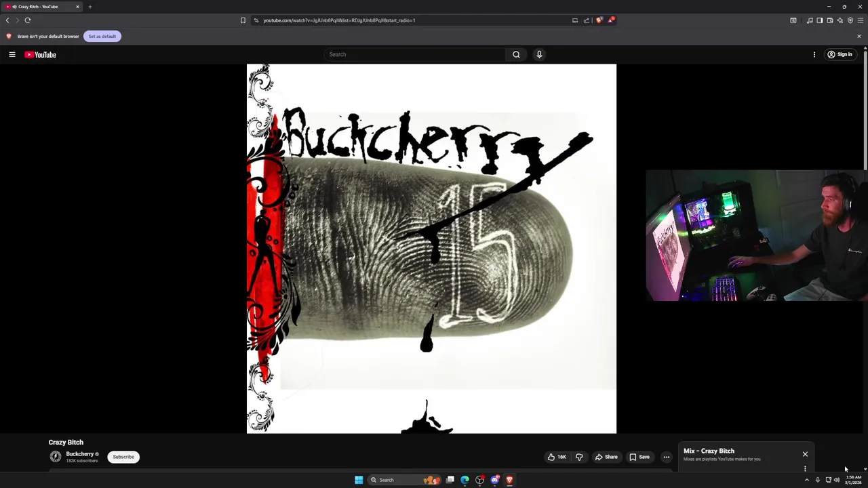This screenshot has height=488, width=868.
Task: Click the search magnifier button
Action: [516, 54]
